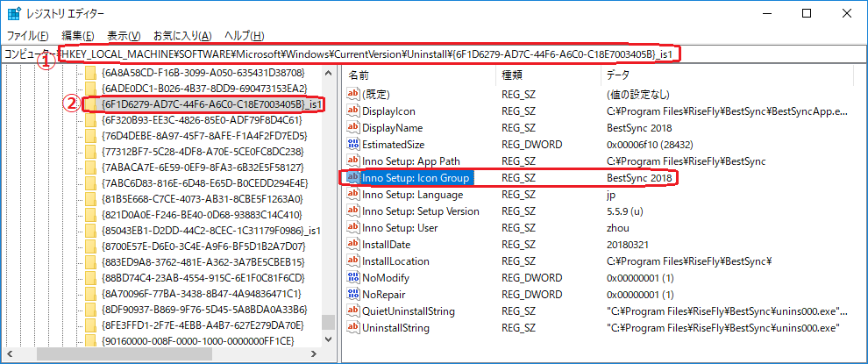The height and width of the screenshot is (364, 868).
Task: Click folder icon of {7ABC6D83-816E-6D48-E65D-B0CEDD294E4E}
Action: click(x=91, y=182)
